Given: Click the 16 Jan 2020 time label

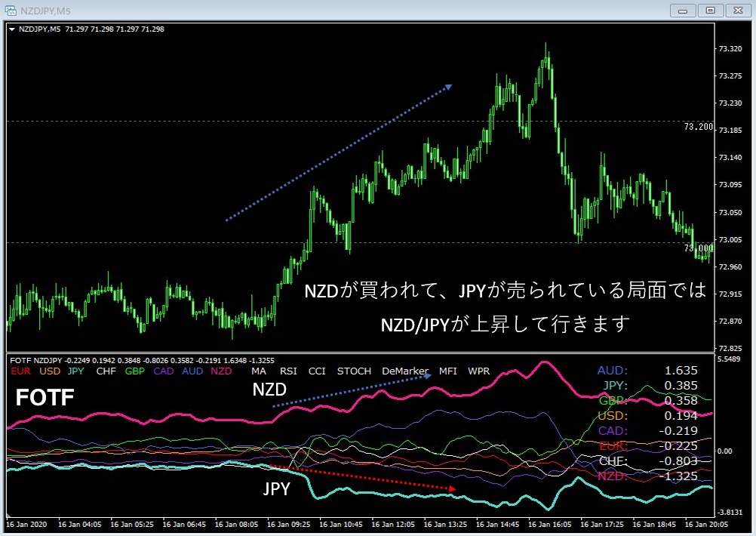Looking at the screenshot, I should pos(26,525).
